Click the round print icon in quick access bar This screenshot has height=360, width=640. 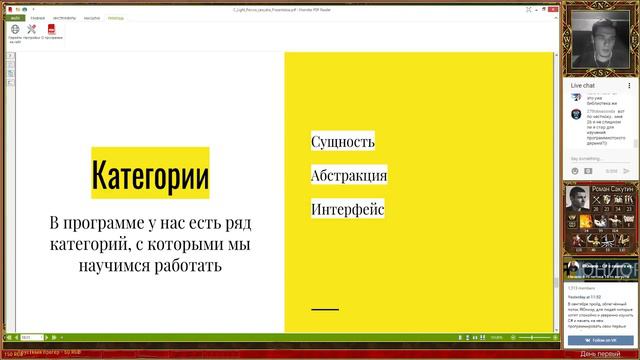25,9
